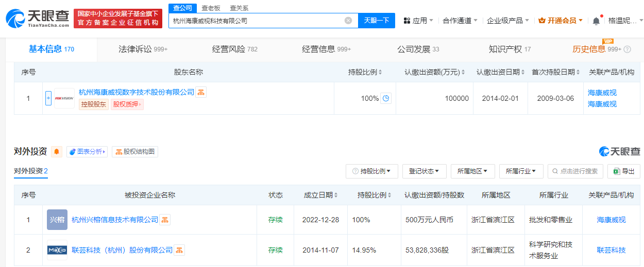This screenshot has height=267, width=644.
Task: Click the Maxio company logo thumbnail
Action: pyautogui.click(x=57, y=250)
